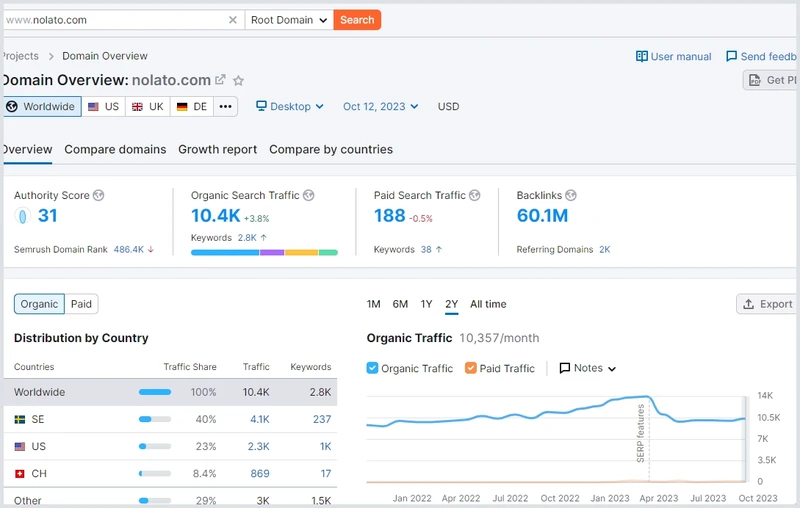Select the 1Y time range

point(427,304)
